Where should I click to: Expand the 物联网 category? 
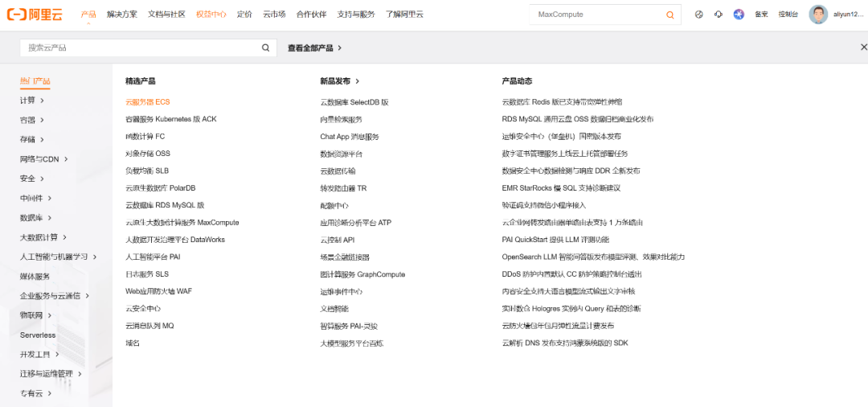click(36, 315)
